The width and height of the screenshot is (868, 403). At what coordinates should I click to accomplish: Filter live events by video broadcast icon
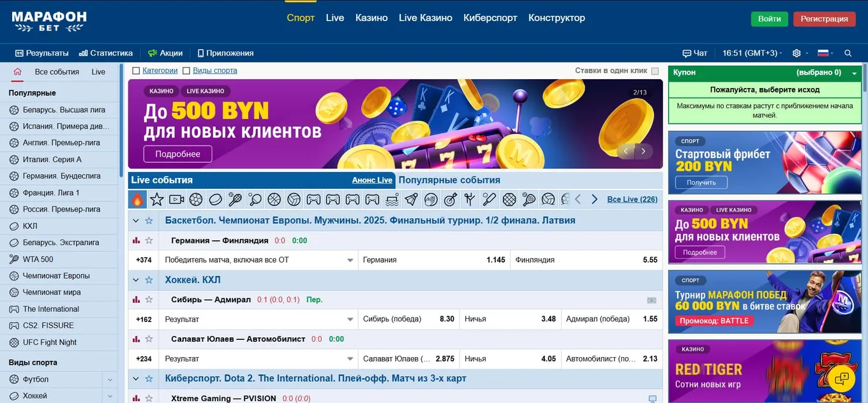pyautogui.click(x=177, y=200)
